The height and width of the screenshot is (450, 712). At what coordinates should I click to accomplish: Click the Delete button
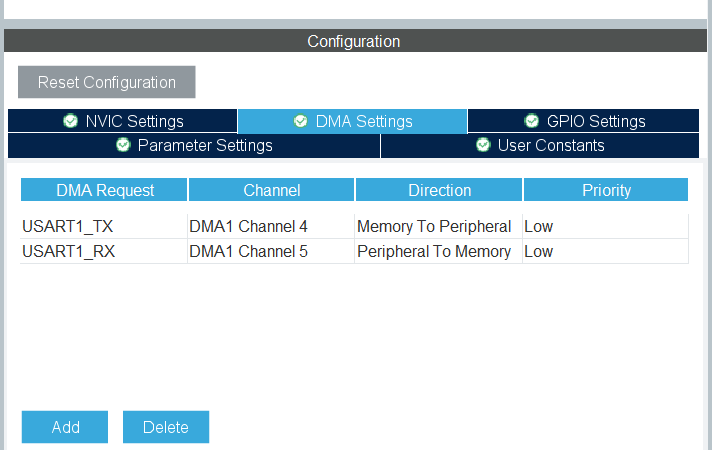click(x=166, y=427)
